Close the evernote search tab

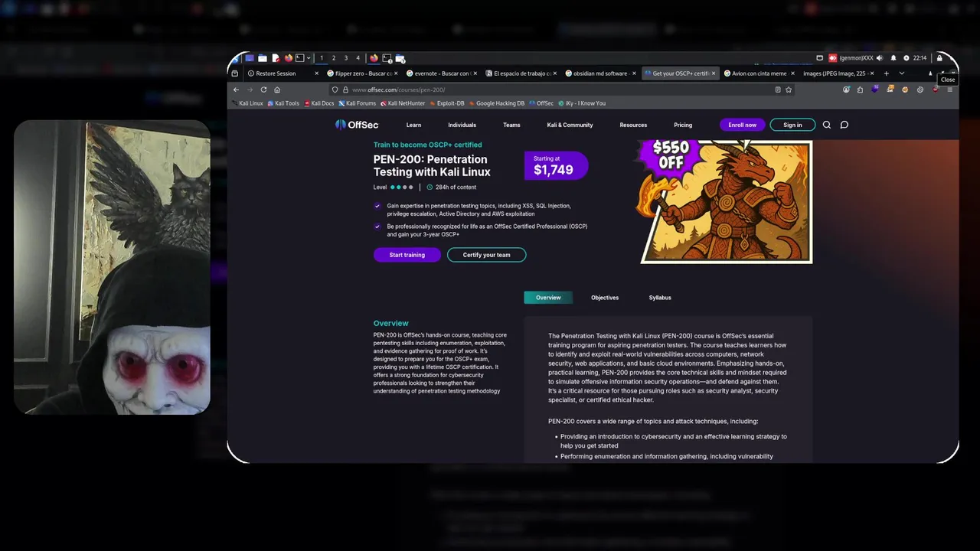pyautogui.click(x=475, y=73)
